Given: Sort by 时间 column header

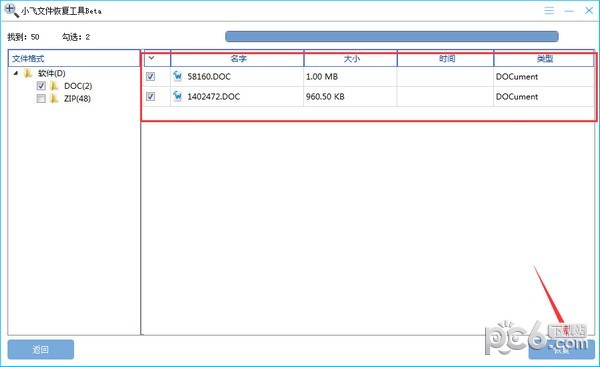Looking at the screenshot, I should tap(446, 59).
